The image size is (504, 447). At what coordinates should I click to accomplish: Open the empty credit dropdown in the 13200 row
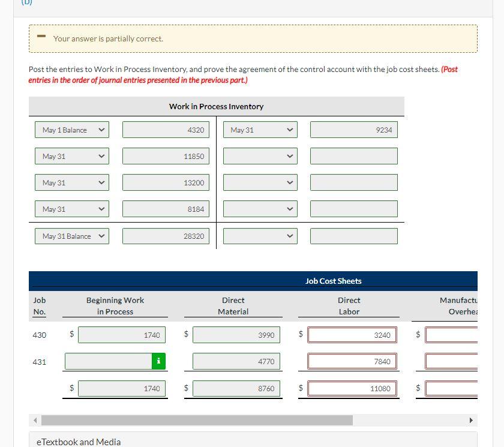click(x=260, y=182)
